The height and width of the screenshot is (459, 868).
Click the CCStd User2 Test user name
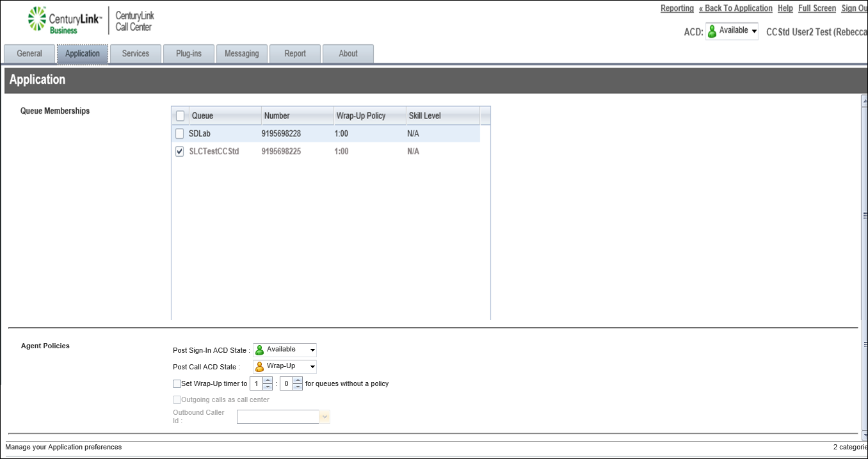(817, 32)
